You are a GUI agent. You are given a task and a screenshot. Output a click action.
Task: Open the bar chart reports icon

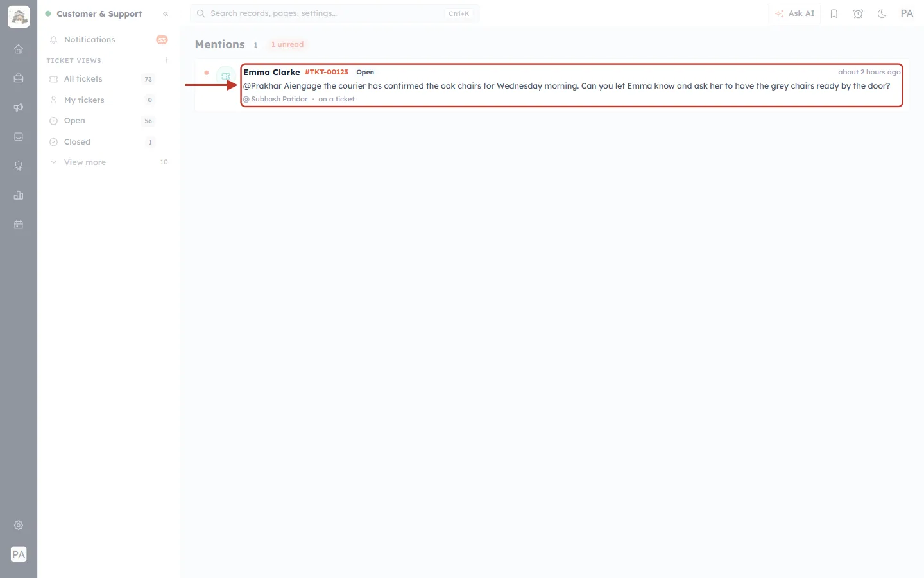[19, 195]
